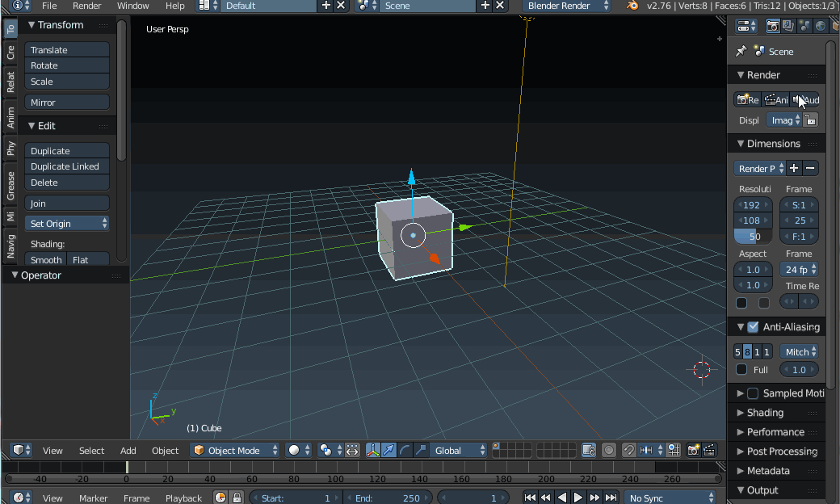The image size is (840, 504).
Task: Open the World properties tab globe icon
Action: (x=820, y=26)
